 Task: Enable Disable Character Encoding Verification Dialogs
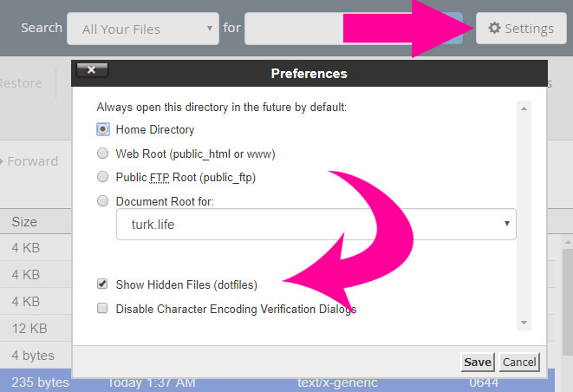tap(102, 308)
